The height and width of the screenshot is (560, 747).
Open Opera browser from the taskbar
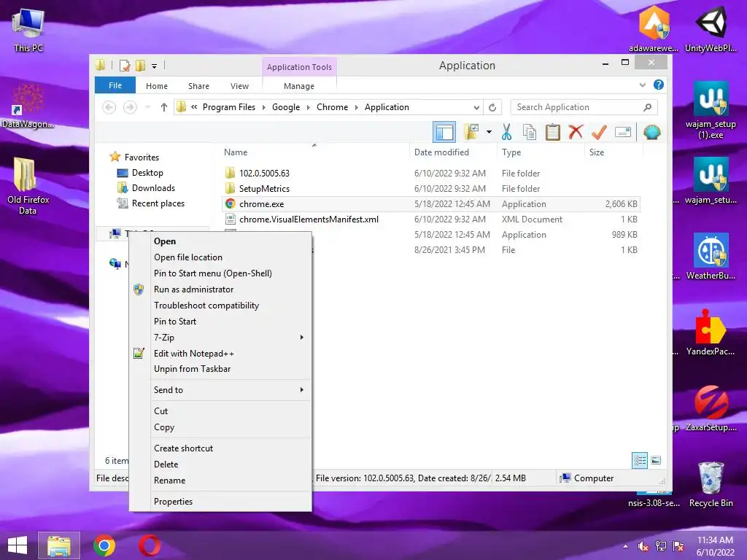click(150, 545)
